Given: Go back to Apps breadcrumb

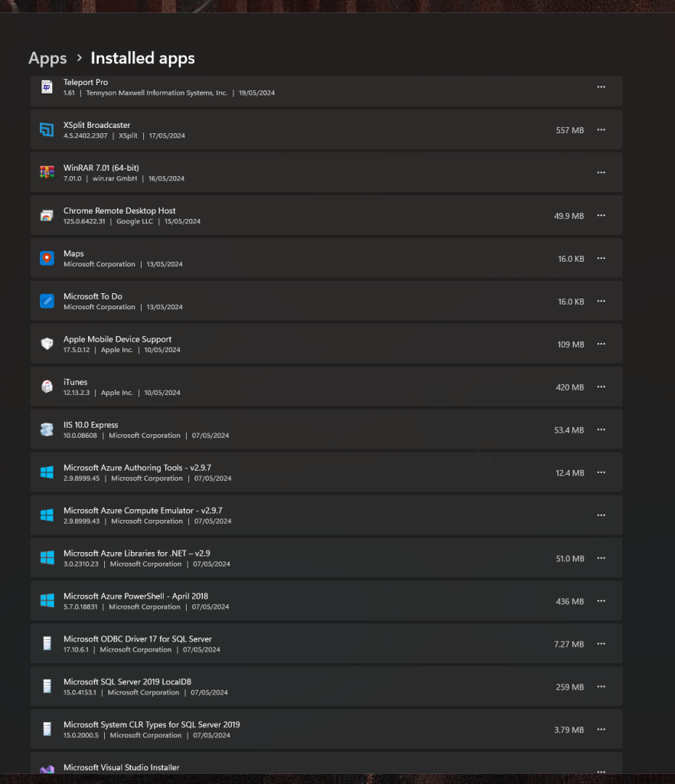Looking at the screenshot, I should 47,58.
